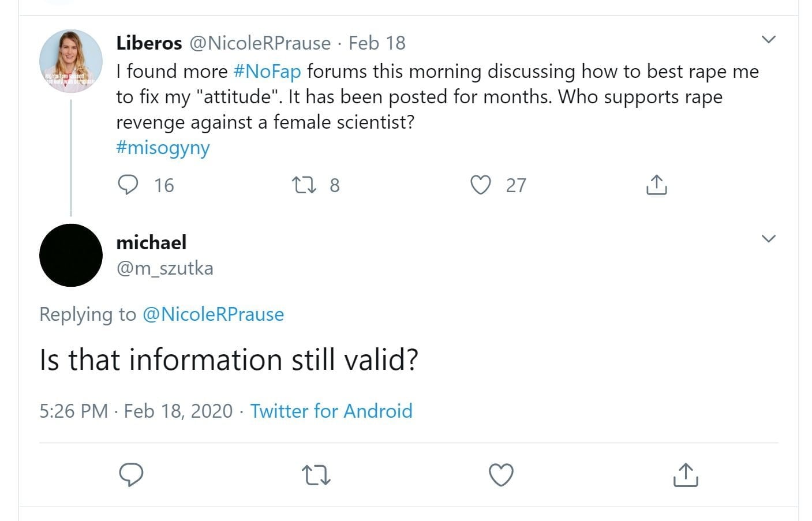This screenshot has height=521, width=812.
Task: Share the Liberos tweet
Action: pos(656,185)
